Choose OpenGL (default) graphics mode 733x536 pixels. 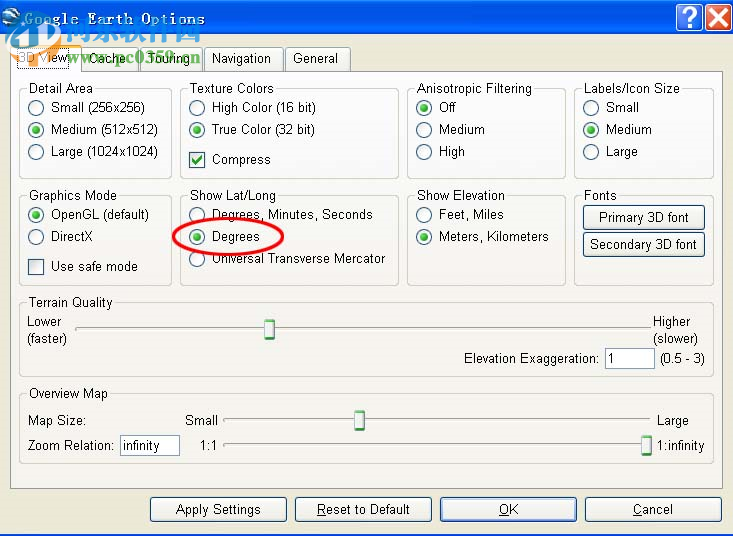pyautogui.click(x=89, y=215)
